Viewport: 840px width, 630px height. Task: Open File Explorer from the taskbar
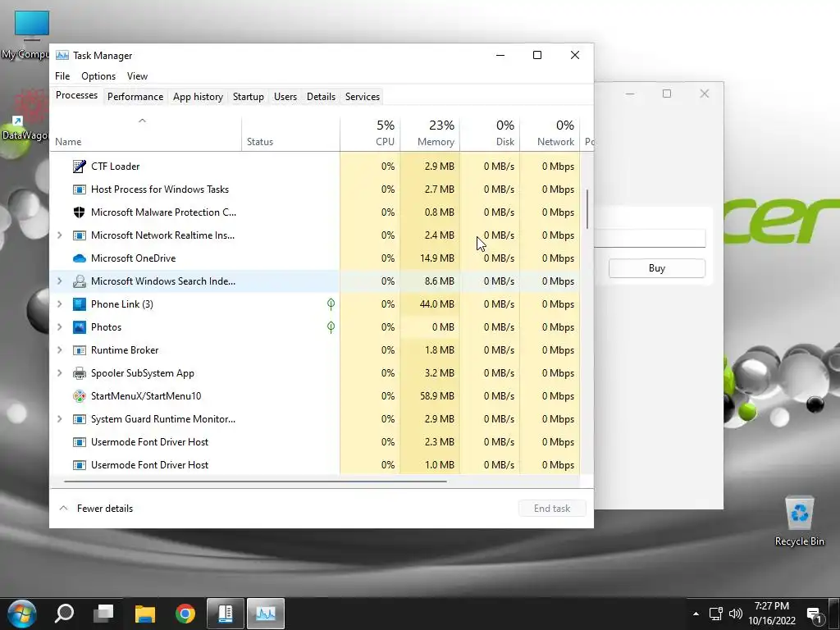[x=144, y=614]
